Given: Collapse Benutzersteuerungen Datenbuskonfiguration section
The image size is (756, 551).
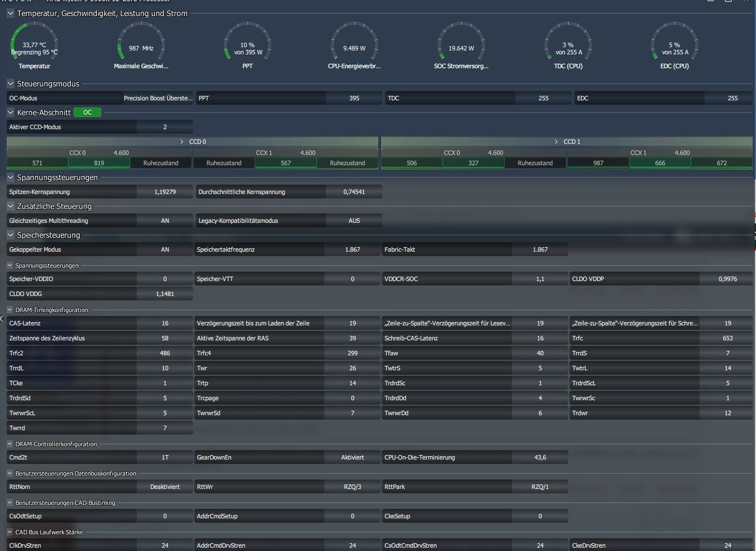Looking at the screenshot, I should click(9, 473).
